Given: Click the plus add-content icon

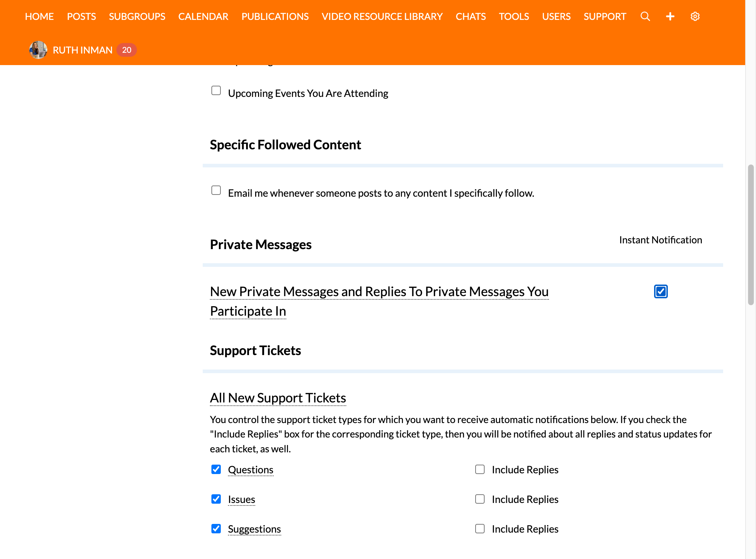Looking at the screenshot, I should [670, 16].
